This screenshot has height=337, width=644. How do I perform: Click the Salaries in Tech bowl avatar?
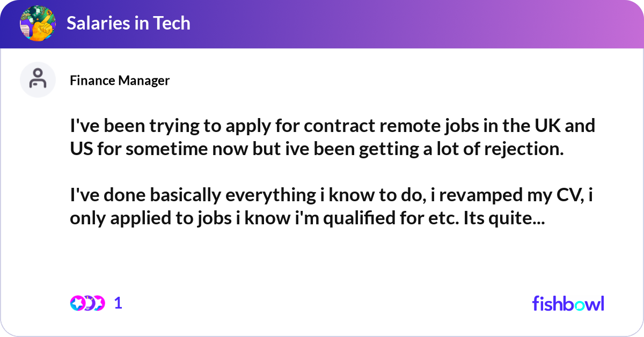tap(38, 23)
